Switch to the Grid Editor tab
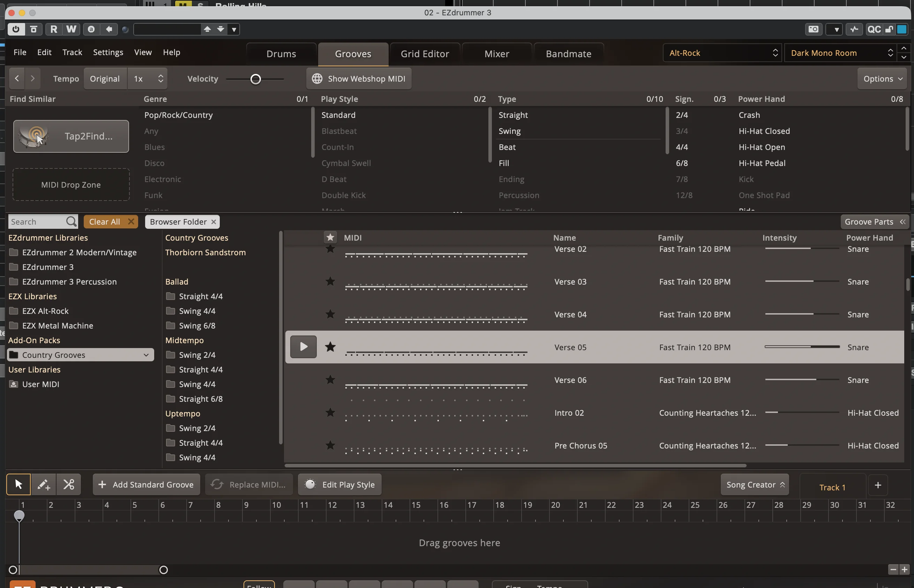914x588 pixels. 425,54
